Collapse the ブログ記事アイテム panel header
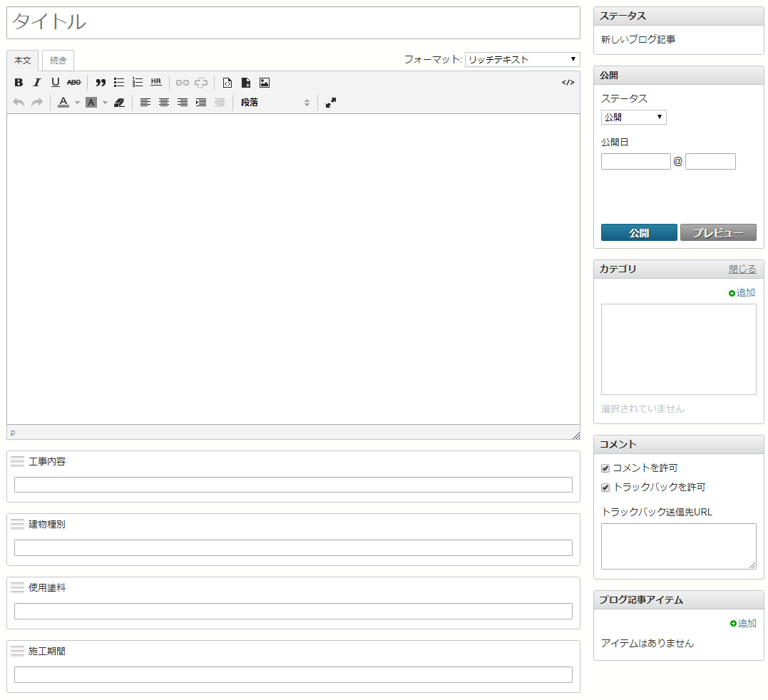This screenshot has height=700, width=768. pos(678,599)
